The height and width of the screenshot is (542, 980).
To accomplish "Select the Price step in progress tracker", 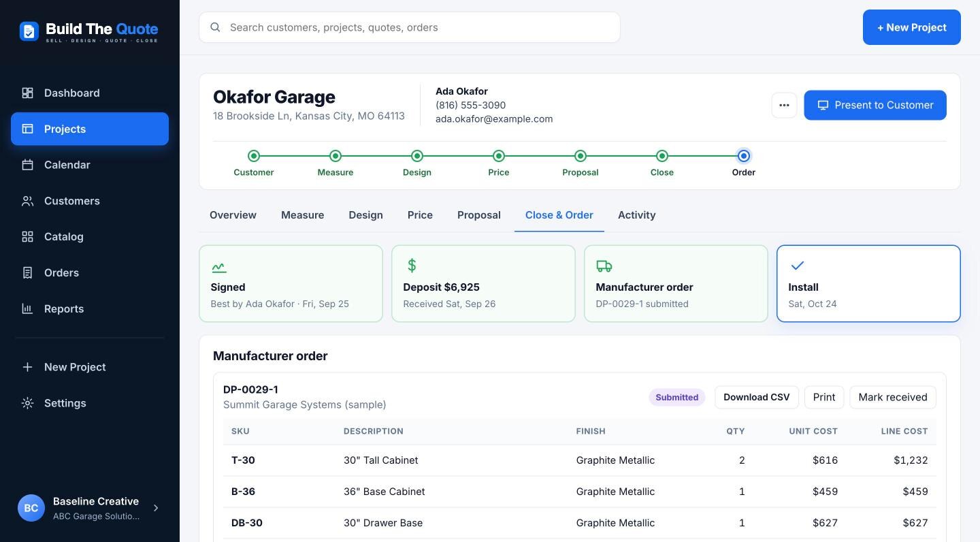I will [x=499, y=163].
